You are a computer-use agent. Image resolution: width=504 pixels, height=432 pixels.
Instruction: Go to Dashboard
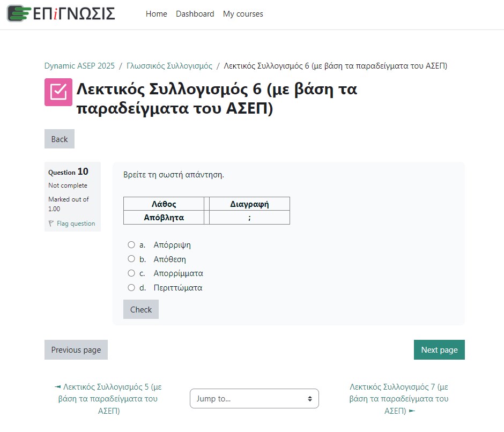195,14
